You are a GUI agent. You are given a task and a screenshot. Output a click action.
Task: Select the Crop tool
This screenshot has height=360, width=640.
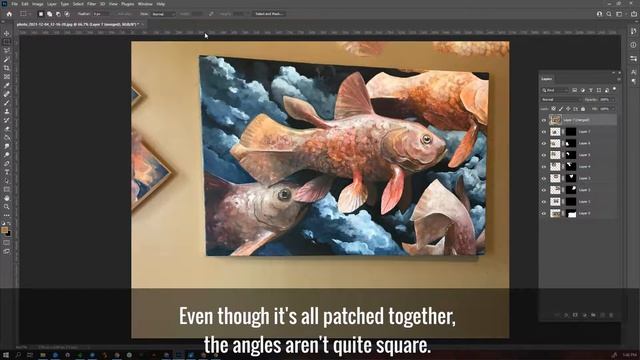[x=7, y=68]
